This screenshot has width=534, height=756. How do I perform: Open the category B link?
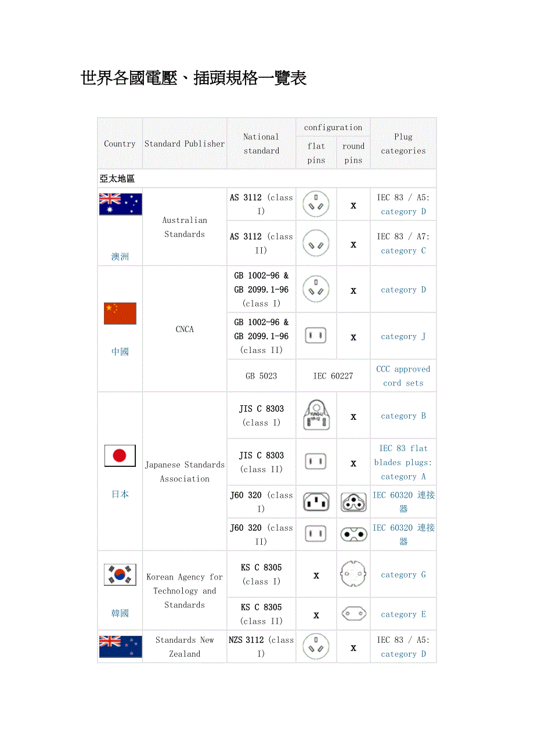(403, 416)
